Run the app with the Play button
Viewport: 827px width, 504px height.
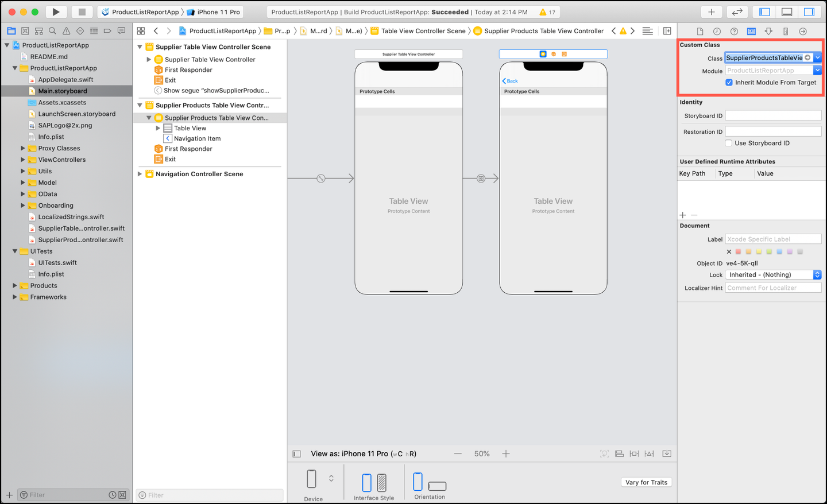[56, 11]
